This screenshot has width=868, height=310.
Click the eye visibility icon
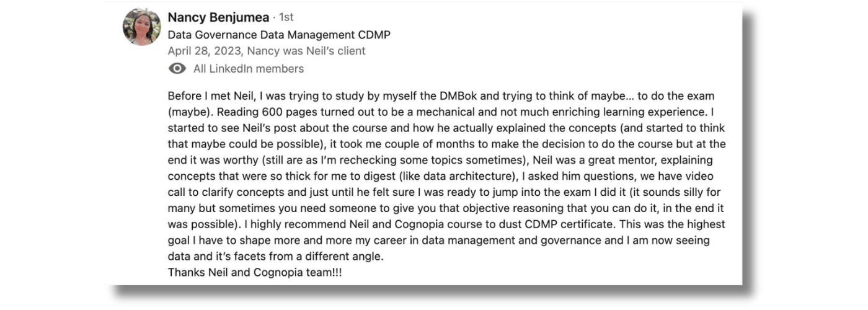177,69
